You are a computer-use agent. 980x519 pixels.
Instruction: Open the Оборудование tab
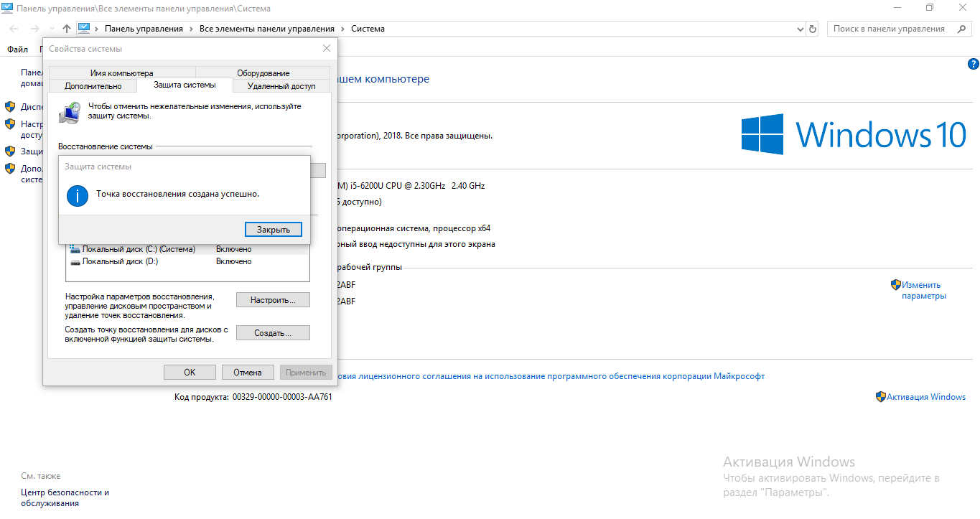(263, 73)
